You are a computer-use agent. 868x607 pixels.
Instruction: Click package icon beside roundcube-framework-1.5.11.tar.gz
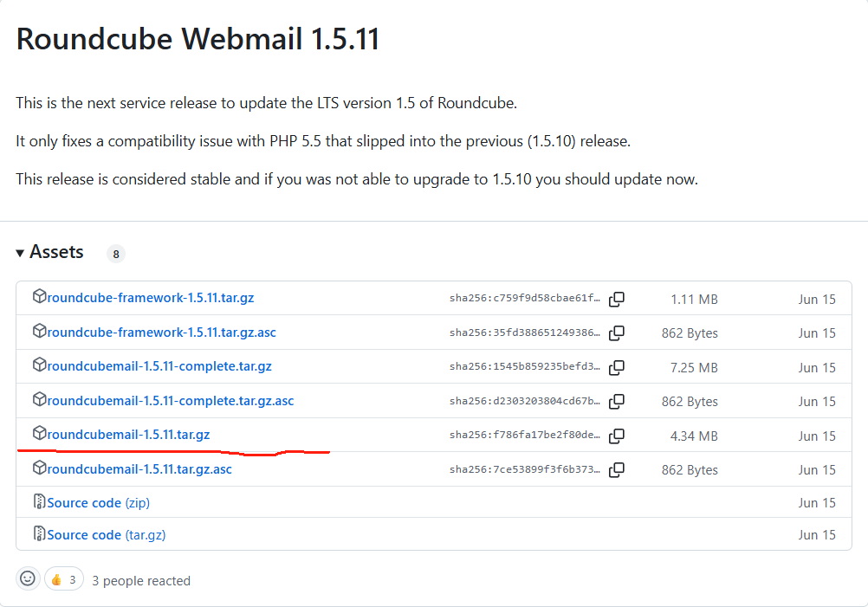pos(39,297)
